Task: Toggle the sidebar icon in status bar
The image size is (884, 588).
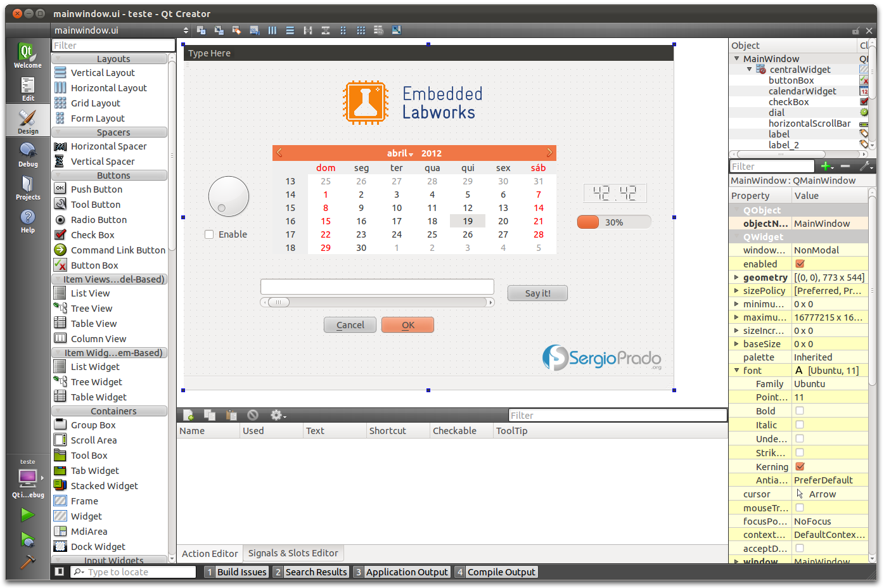Action: click(59, 572)
